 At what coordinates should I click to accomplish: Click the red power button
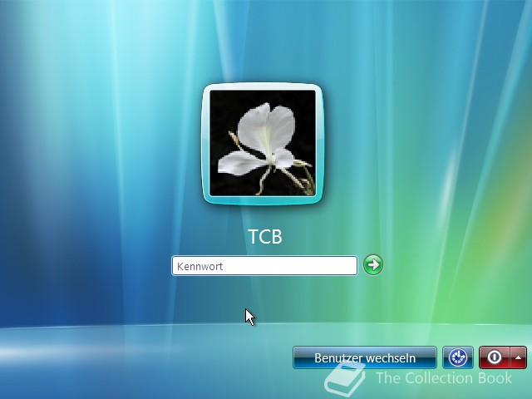tap(494, 357)
